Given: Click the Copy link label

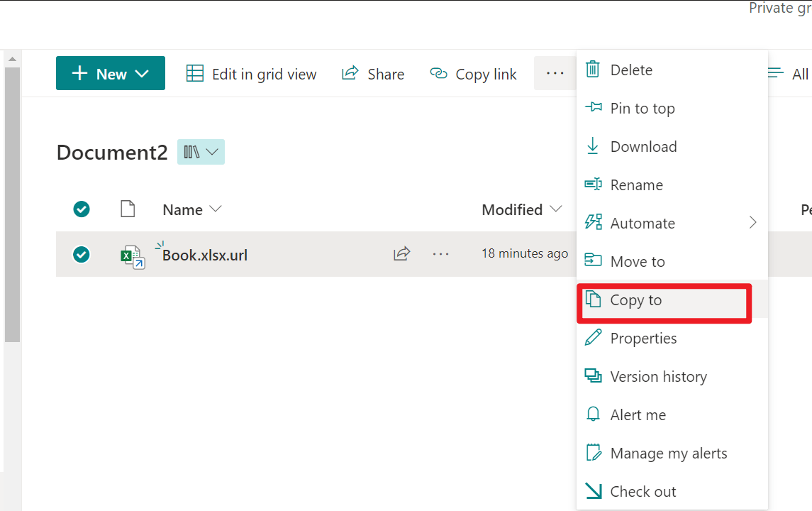Looking at the screenshot, I should 486,74.
